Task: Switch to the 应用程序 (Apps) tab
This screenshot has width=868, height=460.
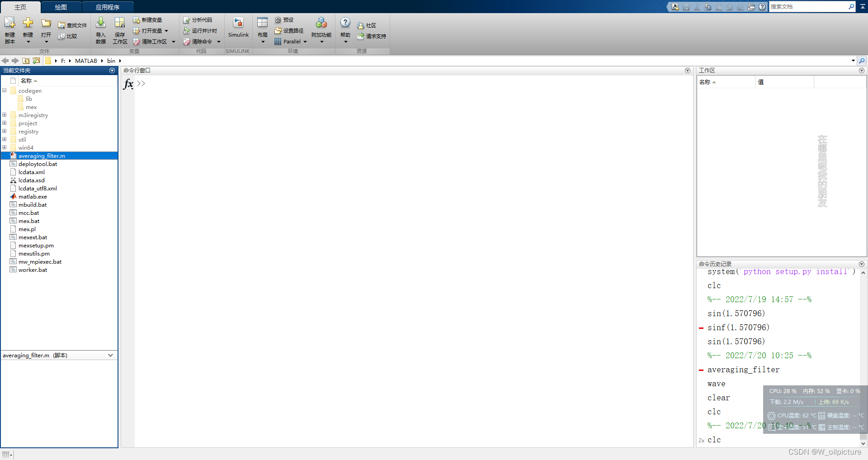Action: pyautogui.click(x=108, y=7)
